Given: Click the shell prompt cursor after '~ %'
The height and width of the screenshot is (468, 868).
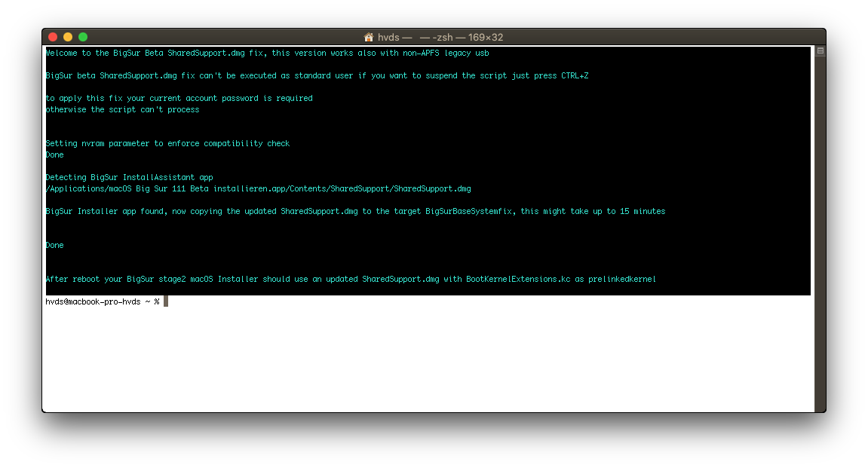Looking at the screenshot, I should coord(165,301).
